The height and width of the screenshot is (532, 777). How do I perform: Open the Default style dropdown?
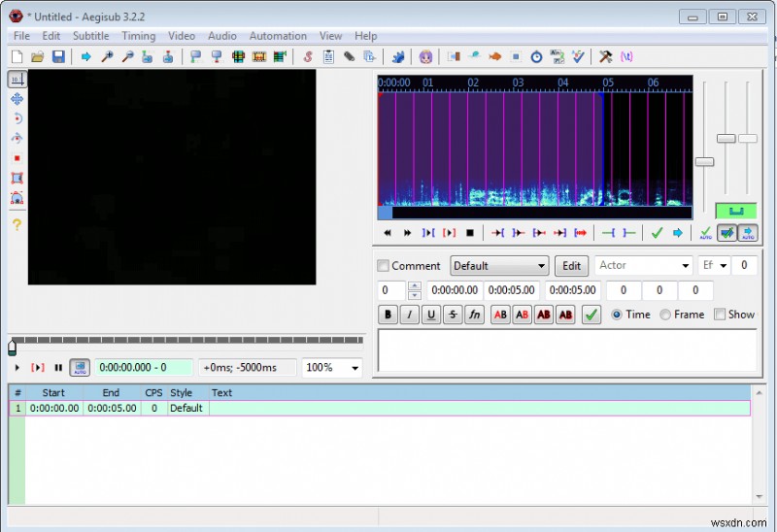point(500,266)
